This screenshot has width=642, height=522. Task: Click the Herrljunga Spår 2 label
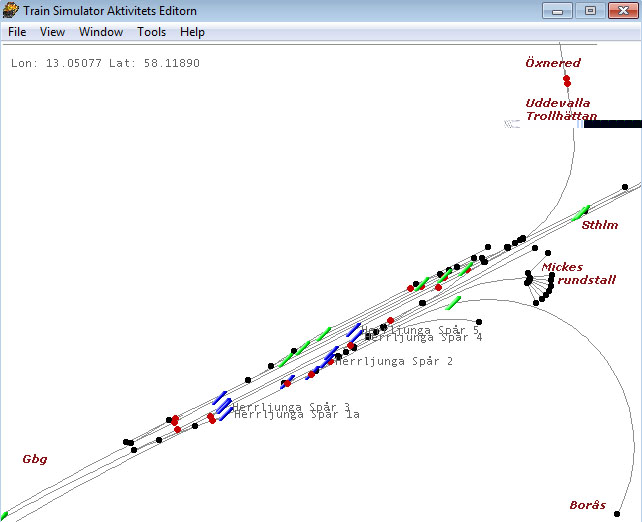coord(394,361)
